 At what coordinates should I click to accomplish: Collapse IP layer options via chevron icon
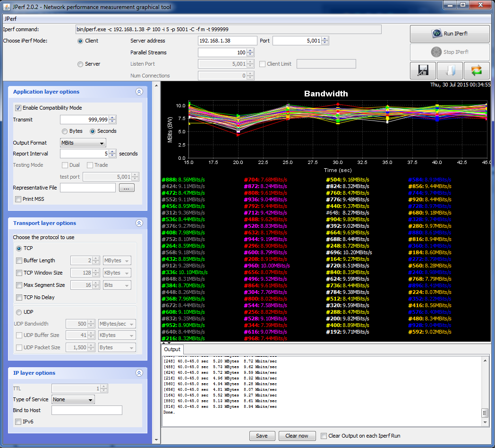tap(139, 373)
